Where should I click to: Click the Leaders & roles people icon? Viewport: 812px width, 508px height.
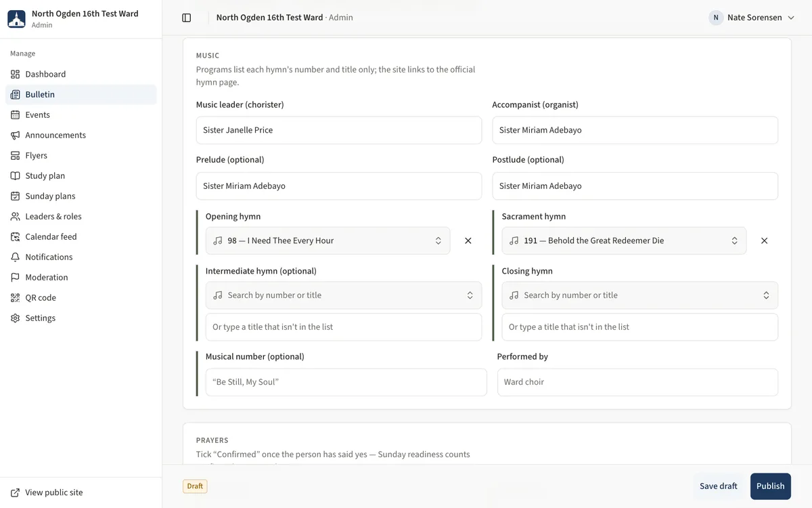tap(16, 216)
